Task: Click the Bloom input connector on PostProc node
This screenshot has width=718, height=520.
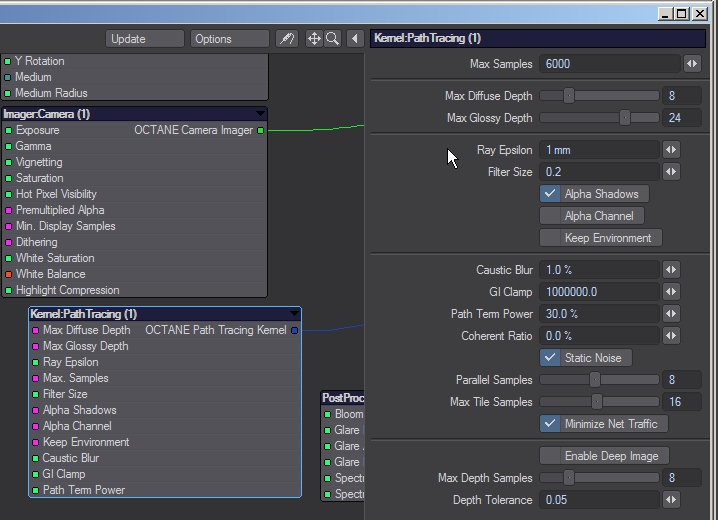Action: [327, 414]
